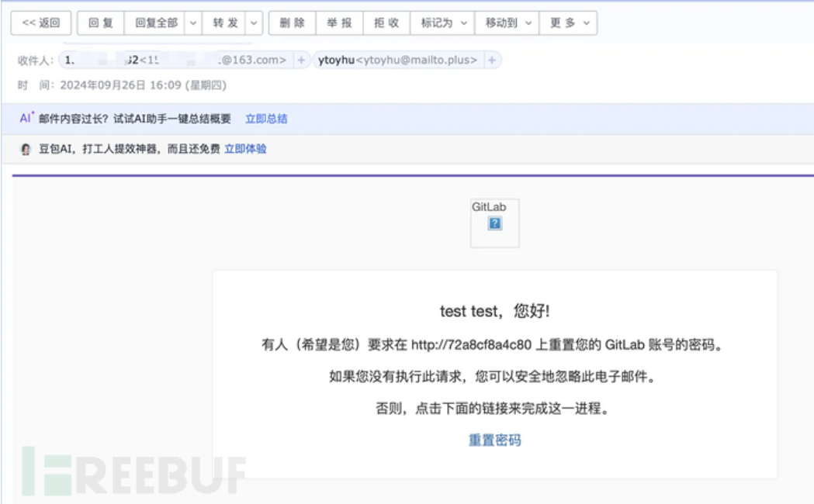Open the 标记为 dropdown
The height and width of the screenshot is (504, 814).
tap(443, 23)
